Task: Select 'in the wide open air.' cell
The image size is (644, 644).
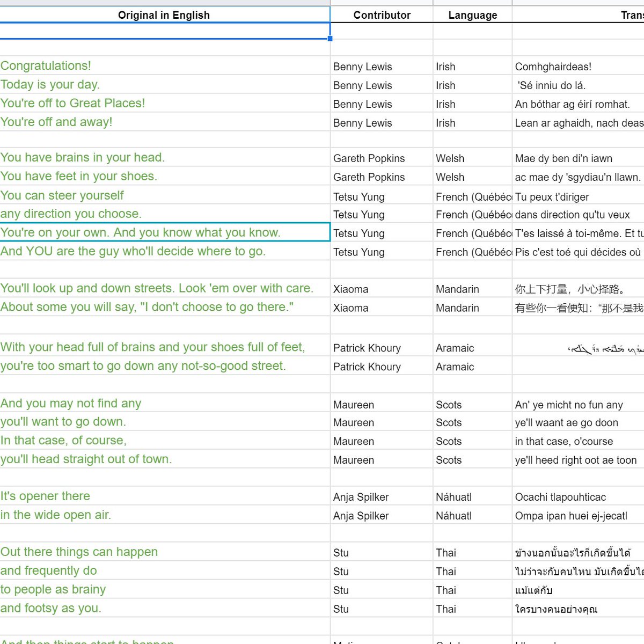Action: click(x=164, y=515)
